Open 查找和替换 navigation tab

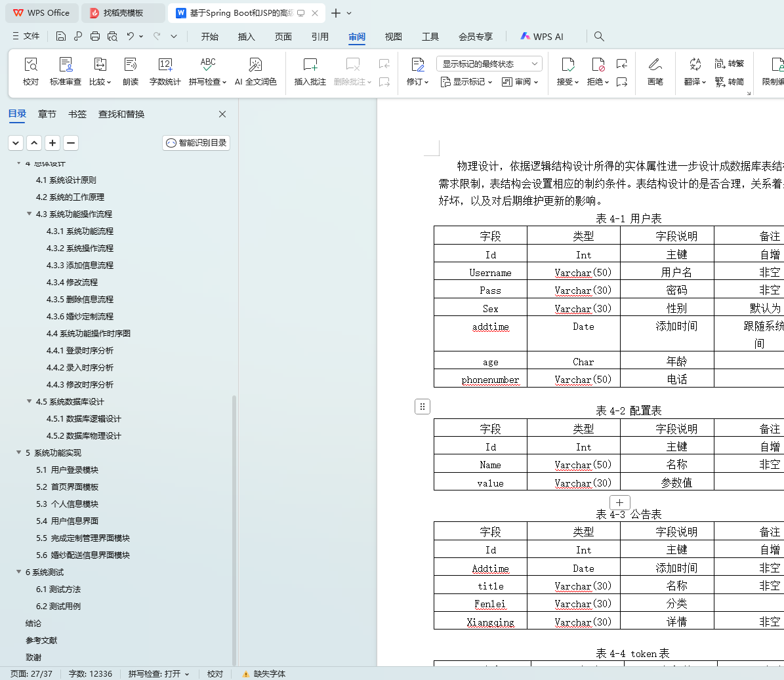(x=121, y=114)
